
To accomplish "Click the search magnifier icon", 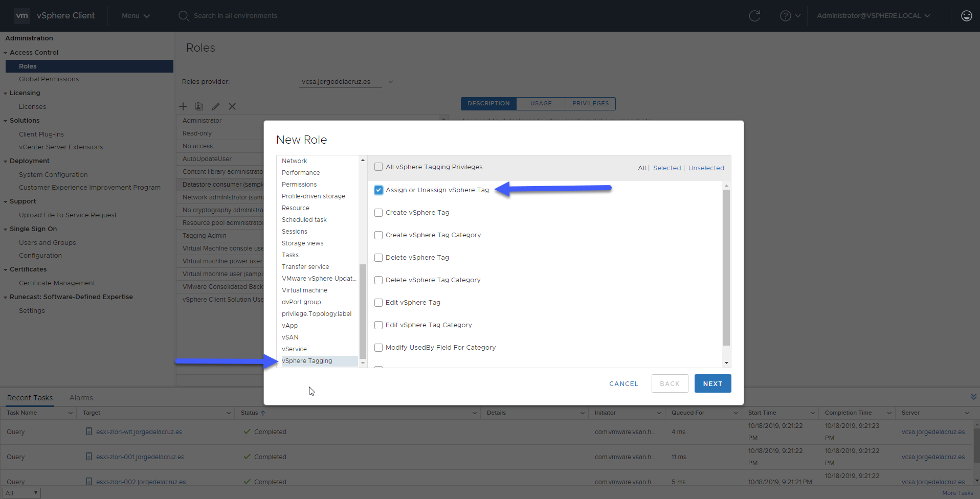I will (x=184, y=16).
